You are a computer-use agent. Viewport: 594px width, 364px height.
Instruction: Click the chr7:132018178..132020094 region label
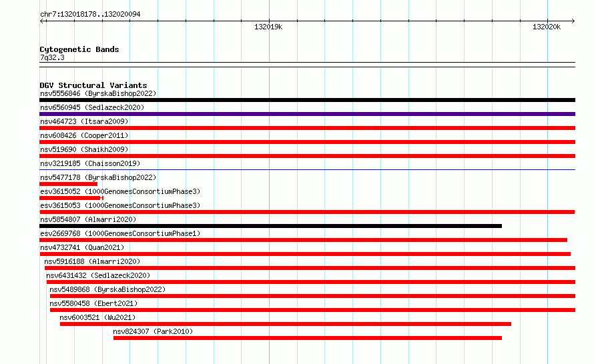(x=90, y=14)
